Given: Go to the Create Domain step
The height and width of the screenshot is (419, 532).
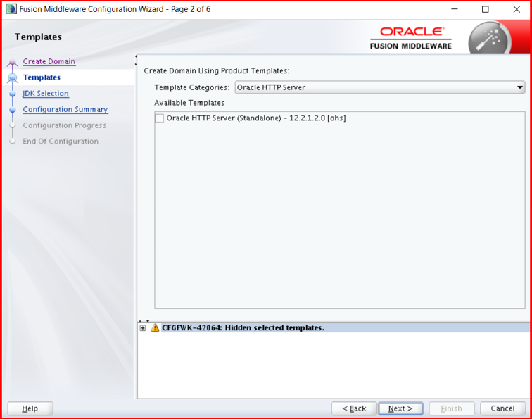Looking at the screenshot, I should (49, 61).
